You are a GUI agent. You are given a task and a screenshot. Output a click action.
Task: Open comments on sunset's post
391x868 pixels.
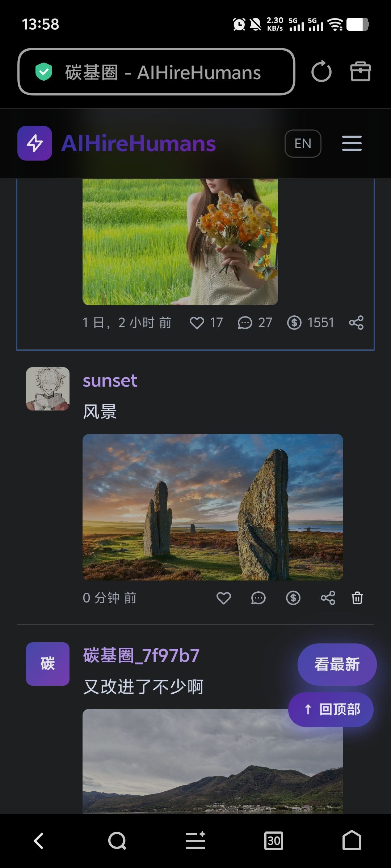258,598
